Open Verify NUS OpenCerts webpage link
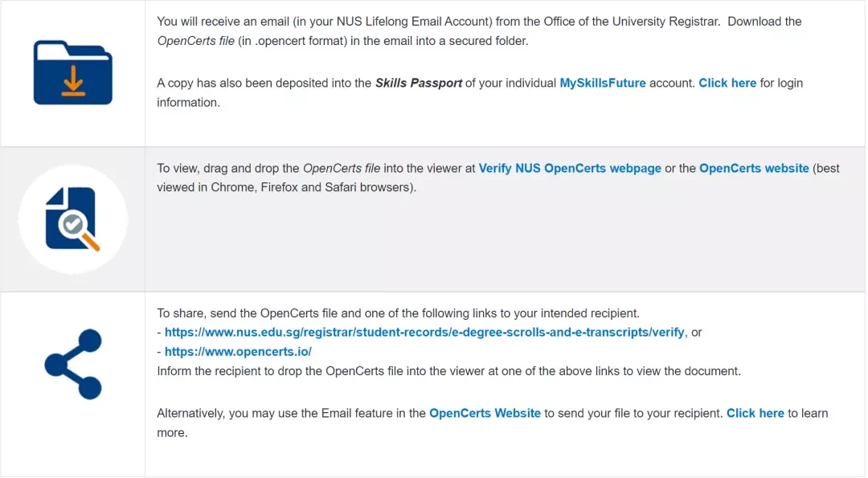This screenshot has width=868, height=478. (570, 168)
